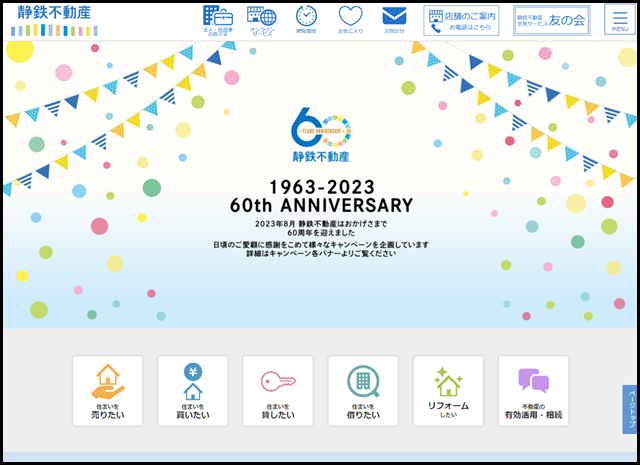Click the 静鉄不動産 logo in header
The height and width of the screenshot is (465, 640).
tap(56, 13)
